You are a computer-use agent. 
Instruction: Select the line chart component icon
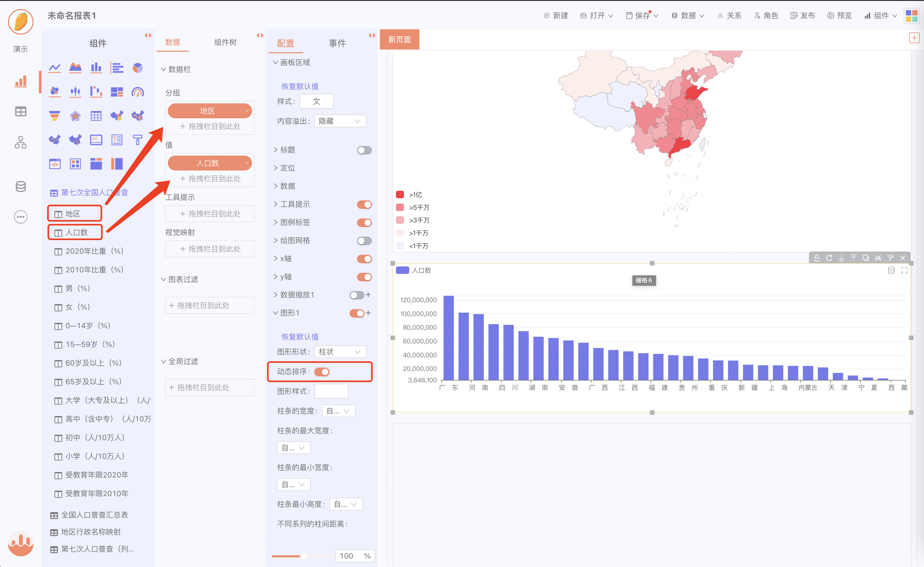[x=55, y=68]
